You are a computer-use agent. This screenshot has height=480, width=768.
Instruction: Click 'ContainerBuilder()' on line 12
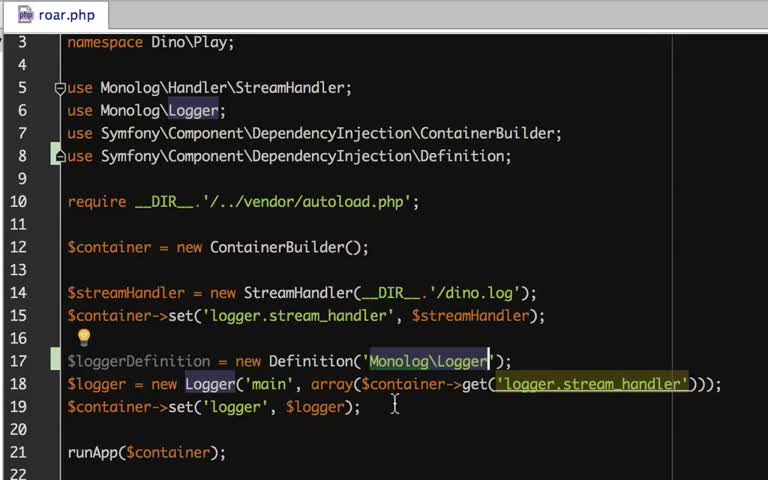tap(286, 247)
